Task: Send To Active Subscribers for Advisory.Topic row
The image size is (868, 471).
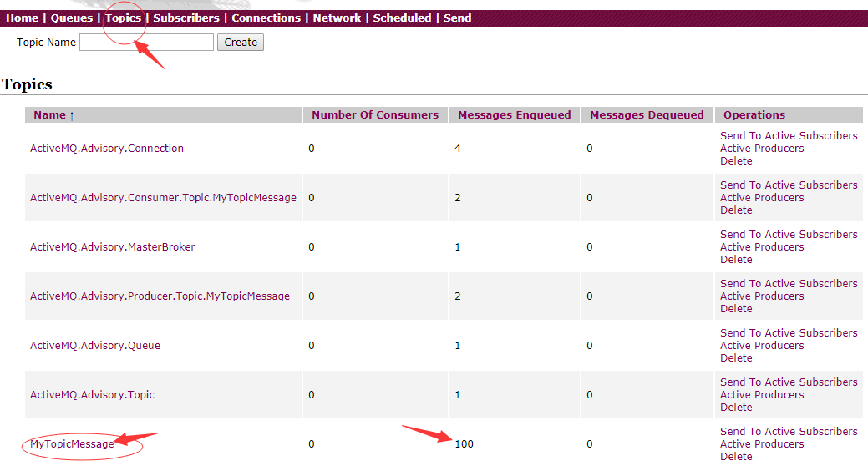Action: tap(789, 382)
